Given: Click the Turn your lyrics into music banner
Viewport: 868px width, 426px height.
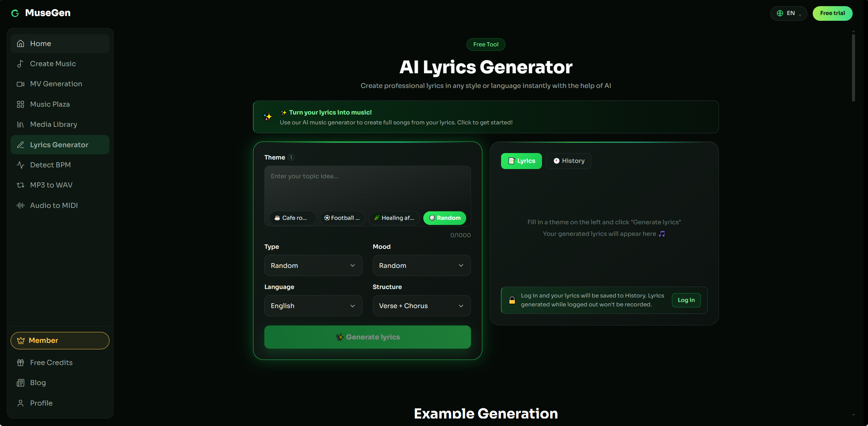Looking at the screenshot, I should tap(486, 117).
